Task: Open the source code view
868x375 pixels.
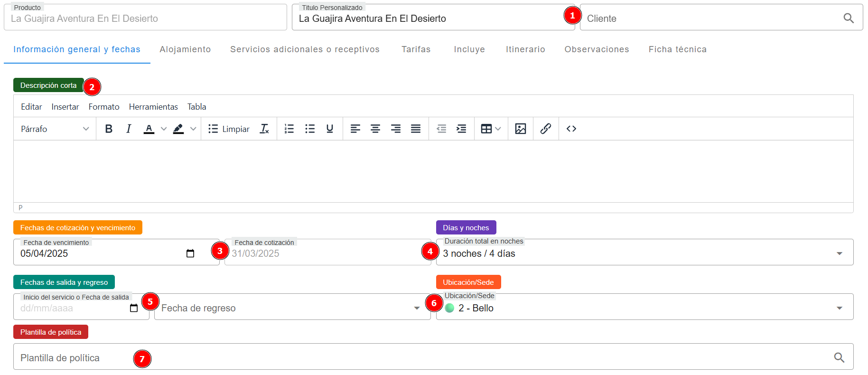Action: pos(571,129)
